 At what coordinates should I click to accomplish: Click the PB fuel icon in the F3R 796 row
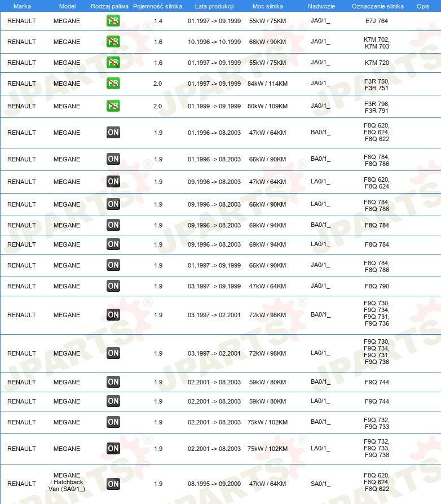point(113,106)
